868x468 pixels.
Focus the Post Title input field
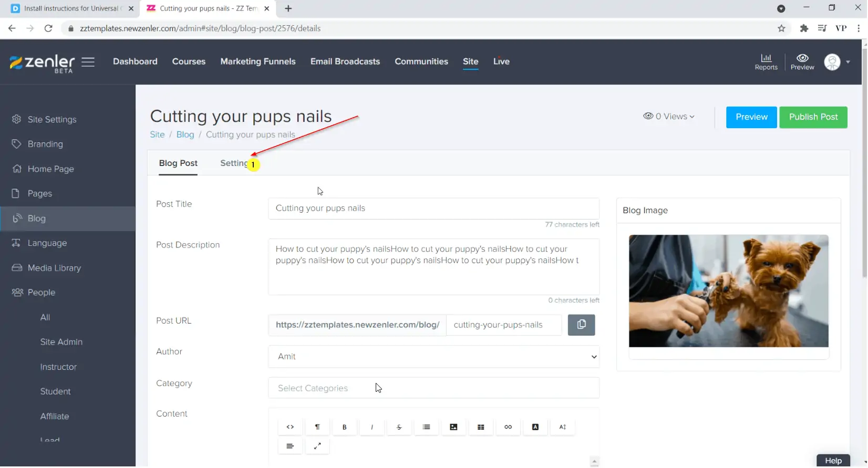(434, 209)
